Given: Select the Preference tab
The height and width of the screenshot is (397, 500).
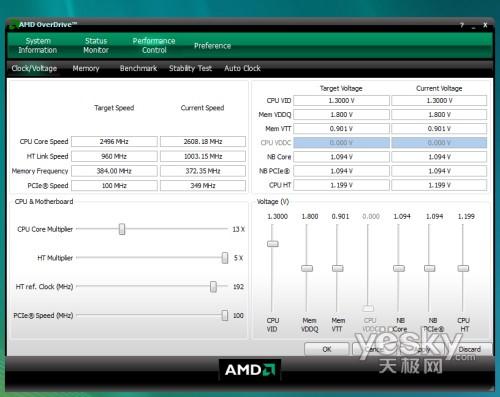Looking at the screenshot, I should click(x=212, y=46).
